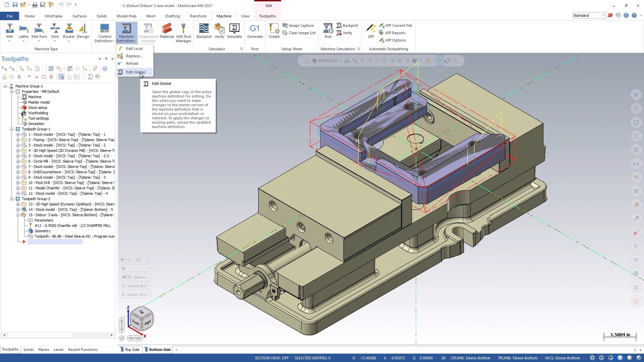The width and height of the screenshot is (644, 362).
Task: Choose Replace... from Machine Definition menu
Action: tap(135, 56)
